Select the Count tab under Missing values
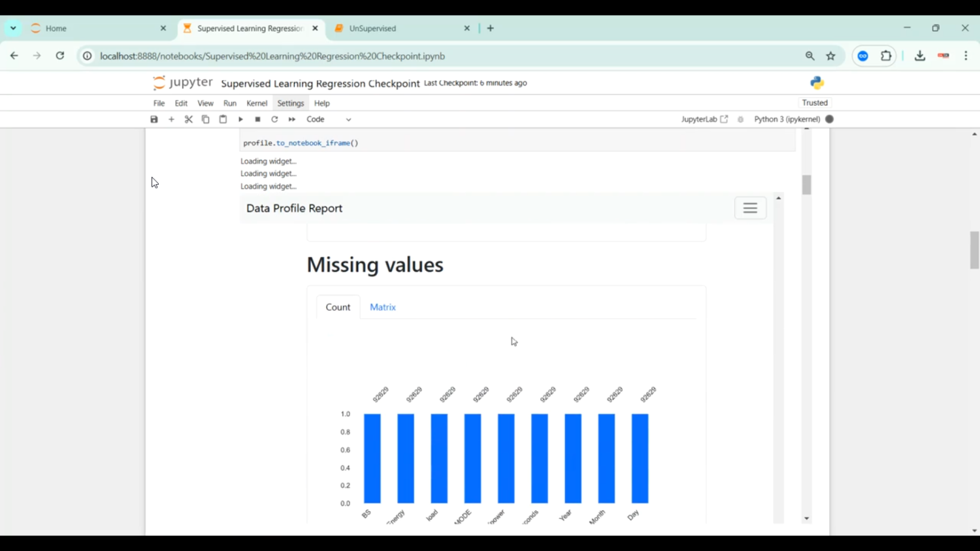980x551 pixels. click(x=338, y=307)
